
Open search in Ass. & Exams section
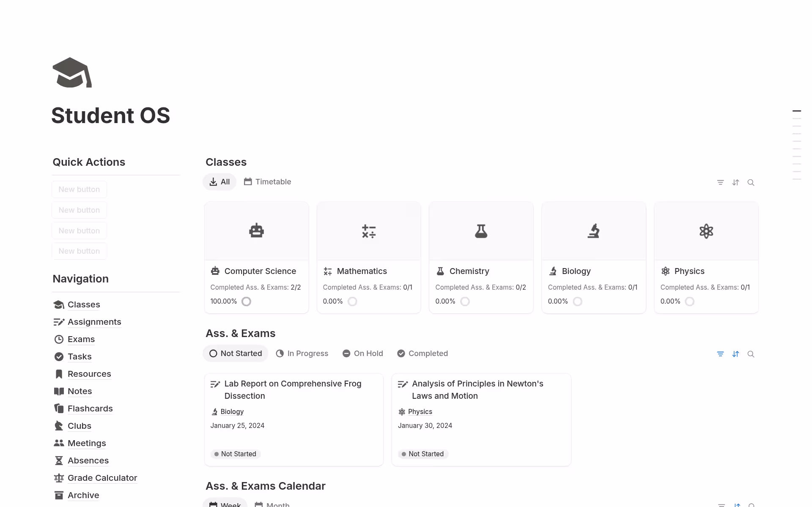[751, 354]
